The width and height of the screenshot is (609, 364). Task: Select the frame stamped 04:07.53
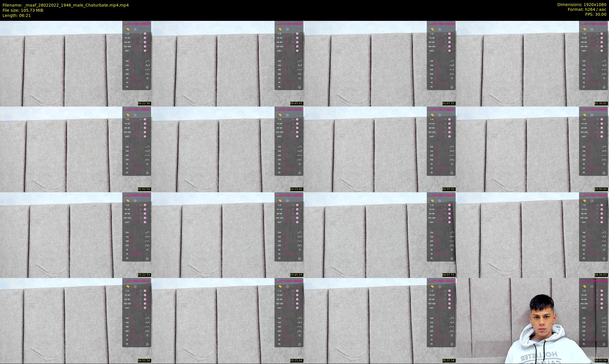pos(380,235)
